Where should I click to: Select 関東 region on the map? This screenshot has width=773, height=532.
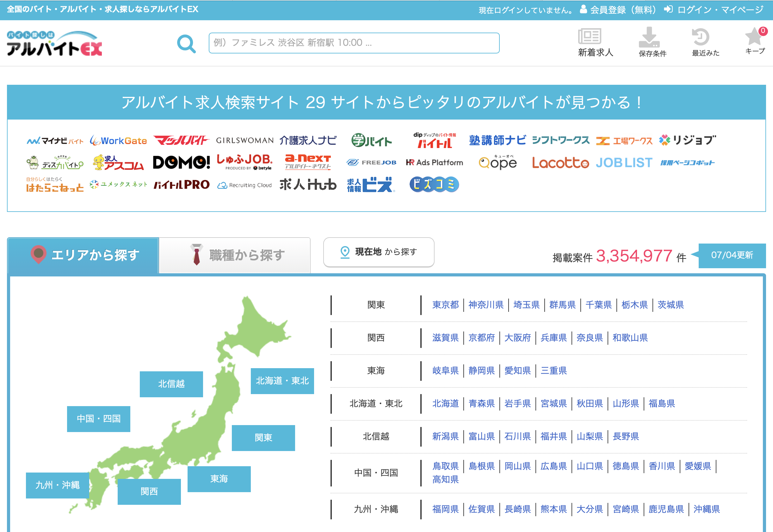click(263, 438)
